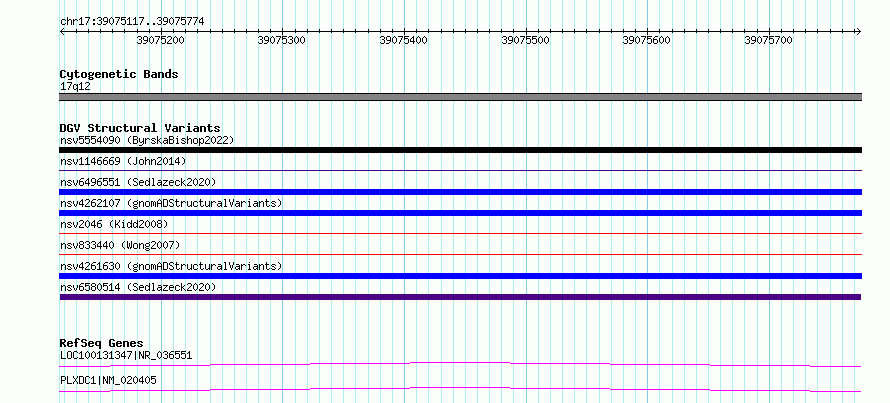The height and width of the screenshot is (403, 890).
Task: Open variant nsv1146669 (John2014) label
Action: tap(123, 161)
